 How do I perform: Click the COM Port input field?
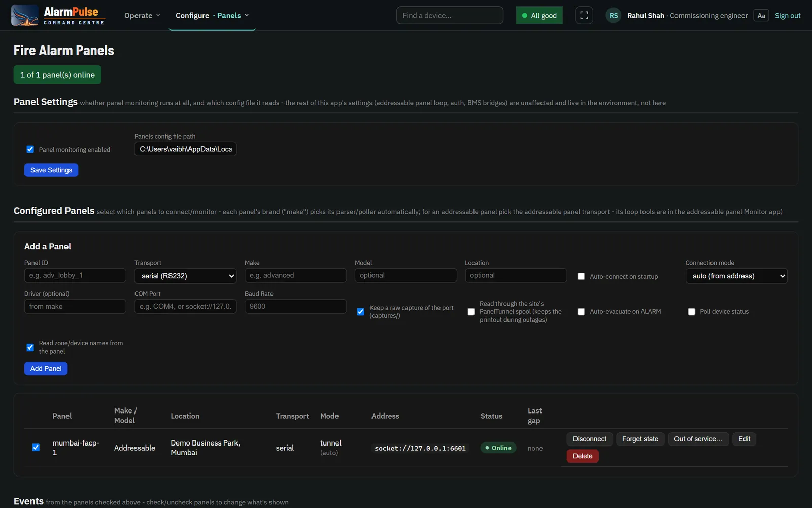(185, 306)
